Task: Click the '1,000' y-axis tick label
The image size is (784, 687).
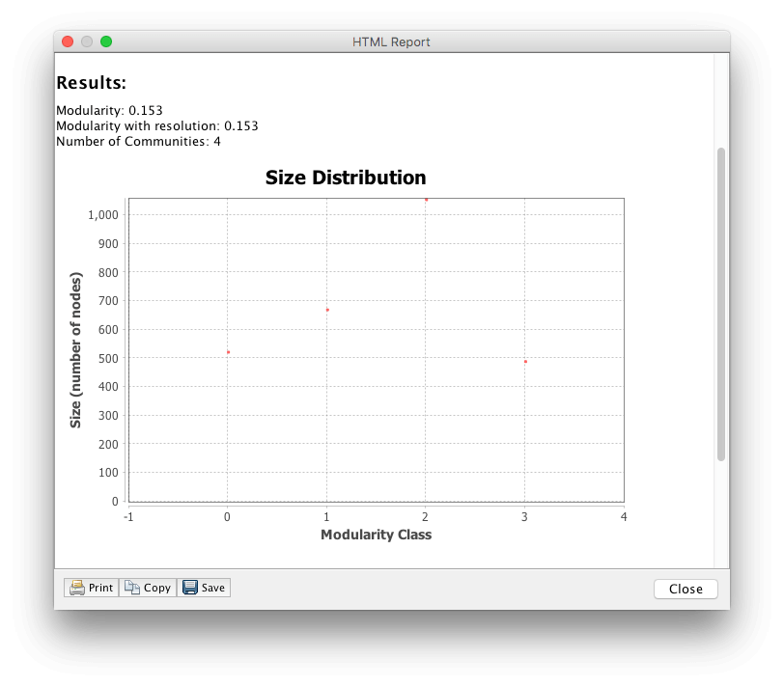Action: tap(103, 215)
